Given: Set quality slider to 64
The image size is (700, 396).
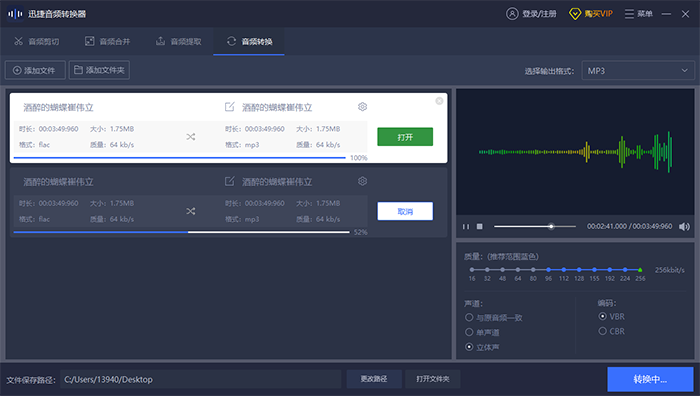Looking at the screenshot, I should pos(518,270).
